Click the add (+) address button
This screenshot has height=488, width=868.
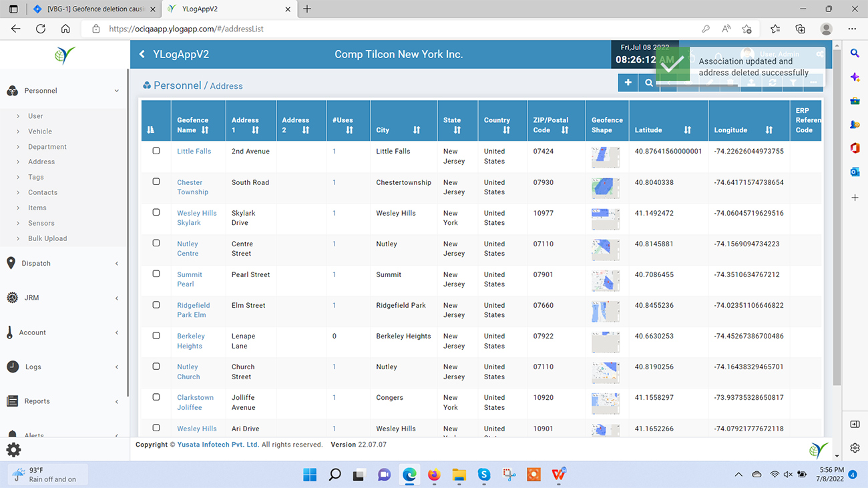click(x=628, y=82)
